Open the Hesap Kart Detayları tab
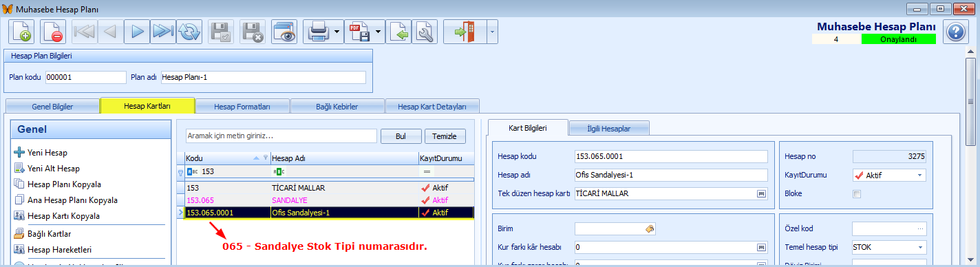Screen dimensions: 980x267 pyautogui.click(x=432, y=107)
